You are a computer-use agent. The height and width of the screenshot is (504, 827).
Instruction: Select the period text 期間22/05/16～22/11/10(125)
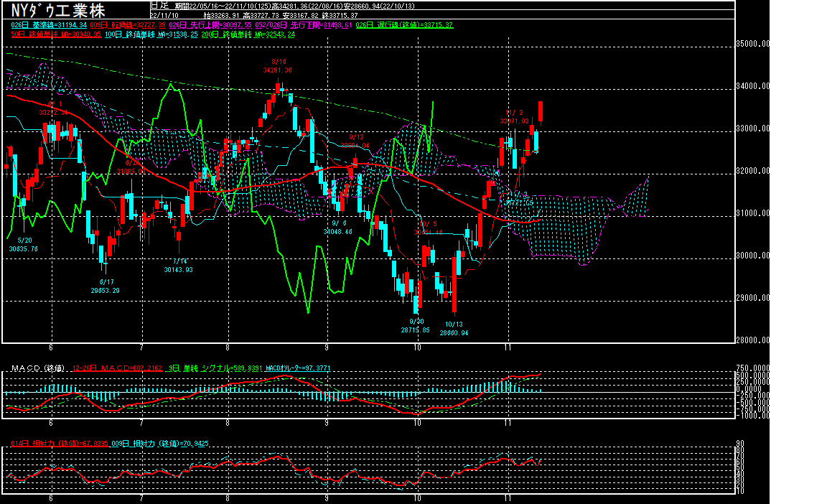pos(223,6)
